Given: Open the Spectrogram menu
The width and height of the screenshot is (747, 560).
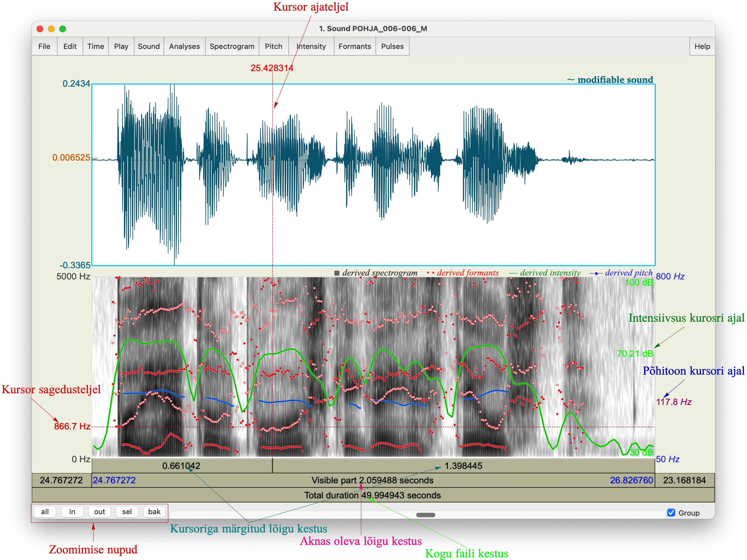Looking at the screenshot, I should tap(232, 46).
